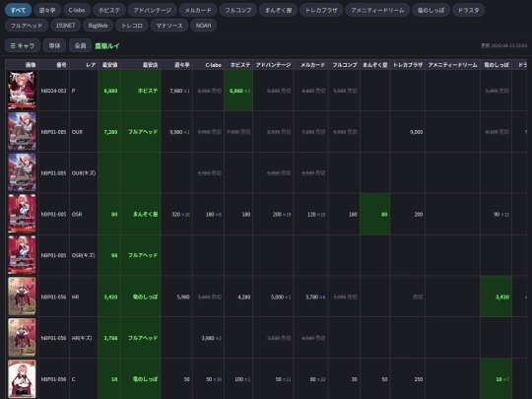The width and height of the screenshot is (532, 399).
Task: Click lowest shop ホビステ in P row
Action: tap(148, 91)
